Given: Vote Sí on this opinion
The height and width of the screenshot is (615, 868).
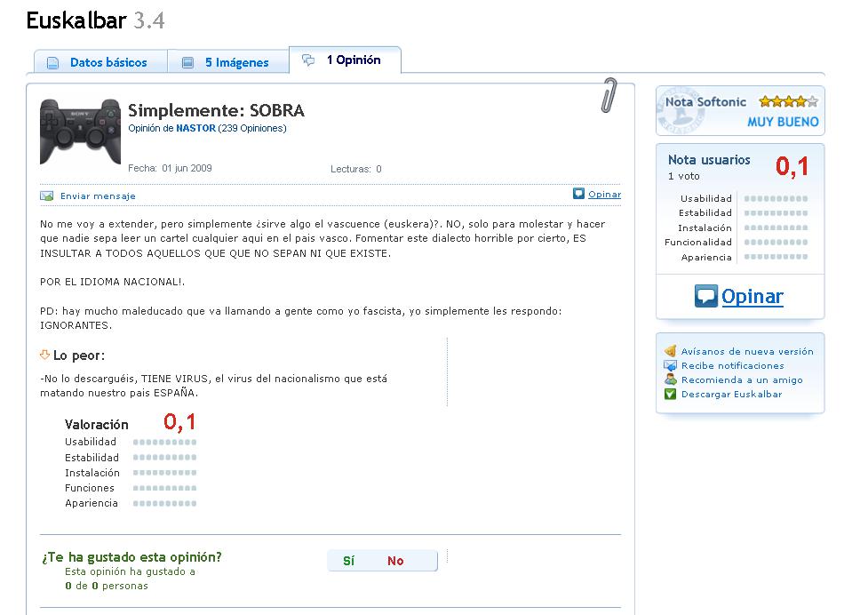Looking at the screenshot, I should [x=349, y=561].
